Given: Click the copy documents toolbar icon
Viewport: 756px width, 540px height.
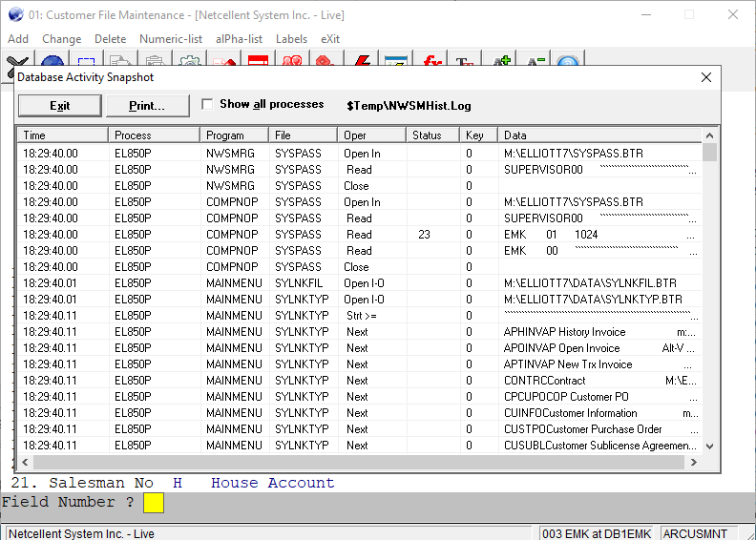Looking at the screenshot, I should click(120, 60).
